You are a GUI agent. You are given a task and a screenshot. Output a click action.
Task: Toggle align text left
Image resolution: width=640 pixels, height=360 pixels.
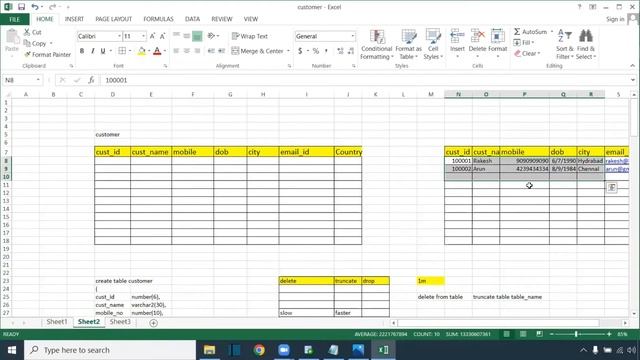point(176,51)
